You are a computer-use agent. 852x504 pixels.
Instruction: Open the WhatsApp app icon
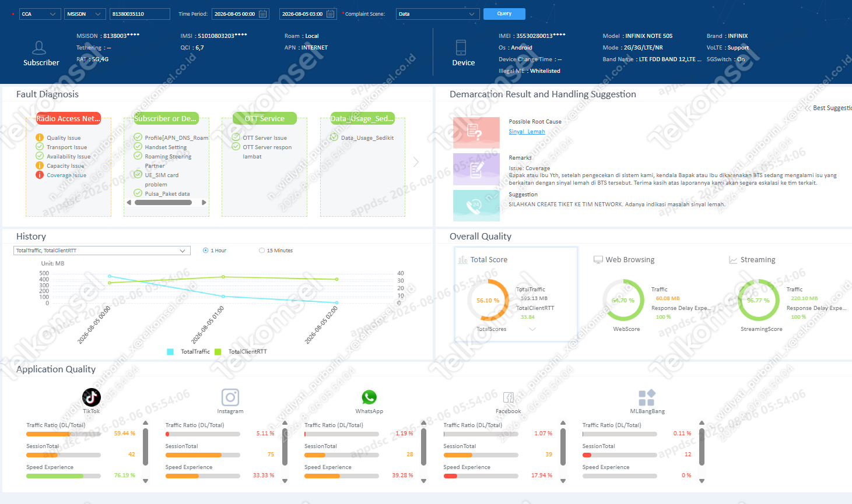pos(369,397)
